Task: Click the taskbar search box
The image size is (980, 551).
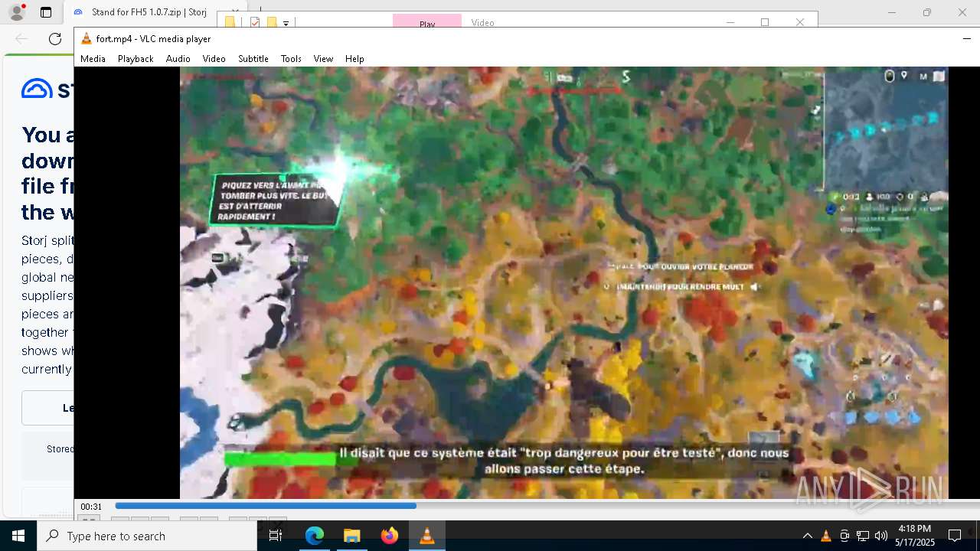Action: [x=147, y=536]
